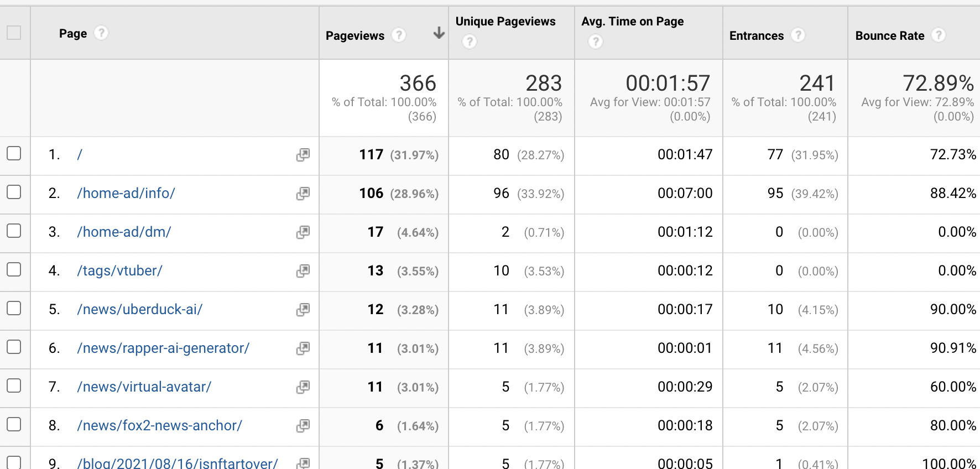Tick the checkbox for /news/virtual-avatar/ row
Image resolution: width=980 pixels, height=469 pixels.
click(x=14, y=386)
